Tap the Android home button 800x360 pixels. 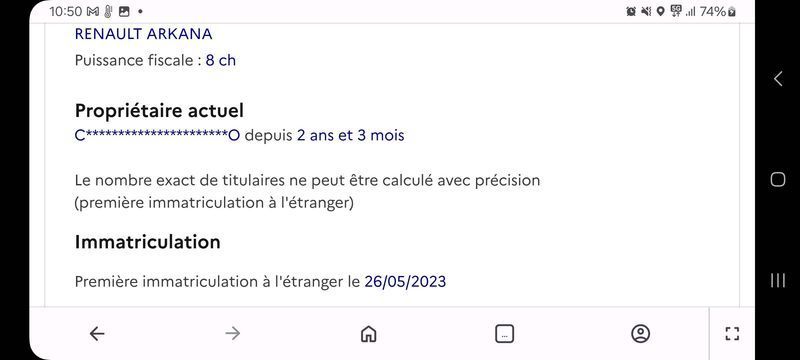tap(778, 179)
